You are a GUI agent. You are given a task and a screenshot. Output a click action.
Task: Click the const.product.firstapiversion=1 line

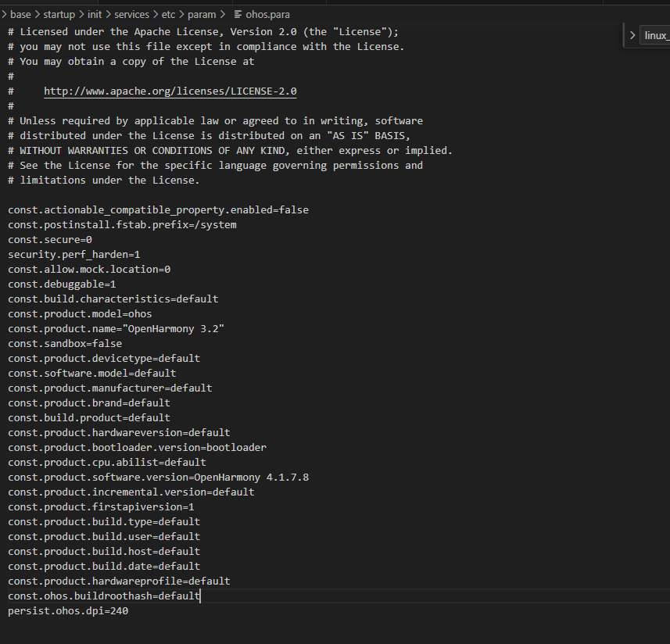coord(101,507)
